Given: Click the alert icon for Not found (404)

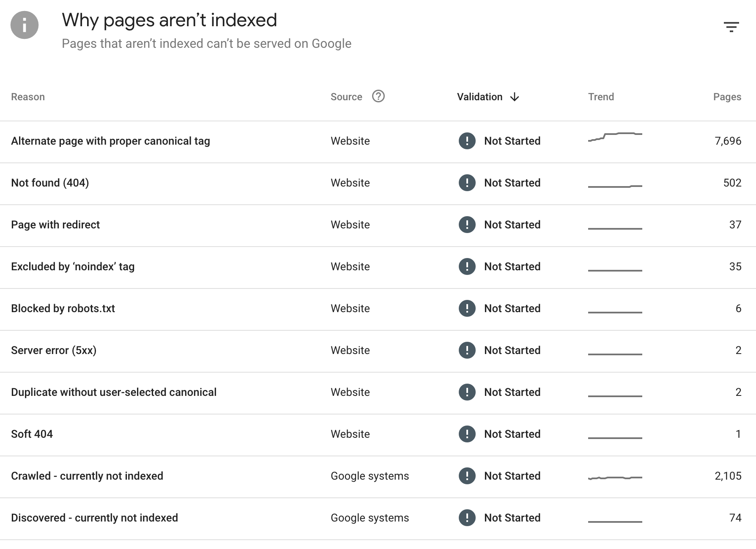Looking at the screenshot, I should point(467,183).
